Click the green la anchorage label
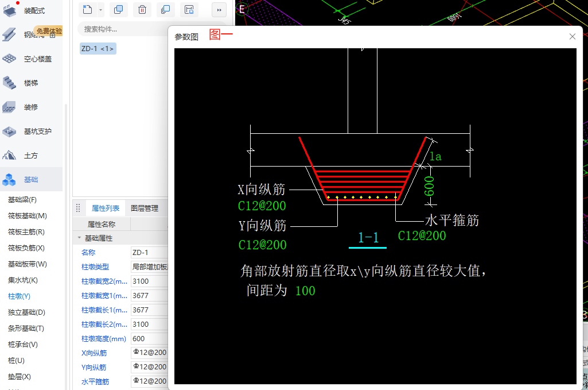588x390 pixels. (435, 156)
